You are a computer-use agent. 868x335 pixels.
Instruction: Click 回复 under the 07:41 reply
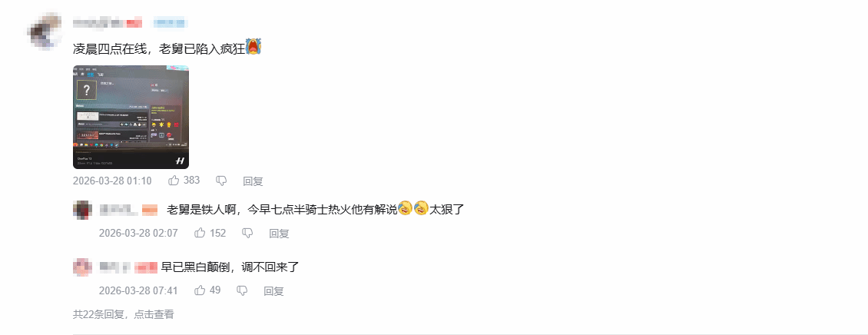click(273, 290)
